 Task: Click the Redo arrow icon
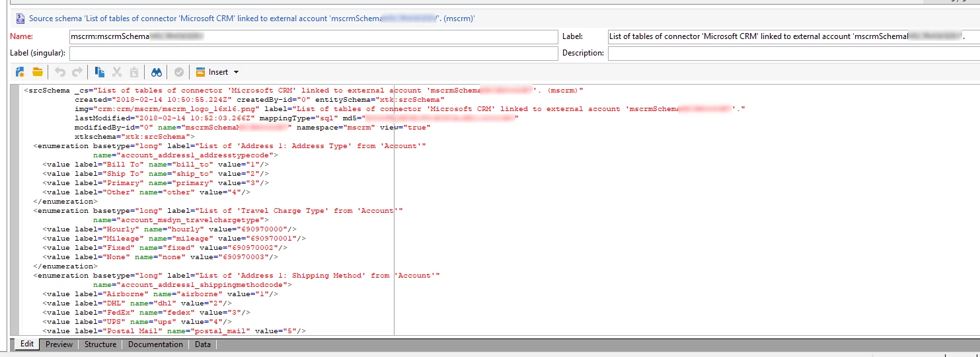tap(77, 72)
